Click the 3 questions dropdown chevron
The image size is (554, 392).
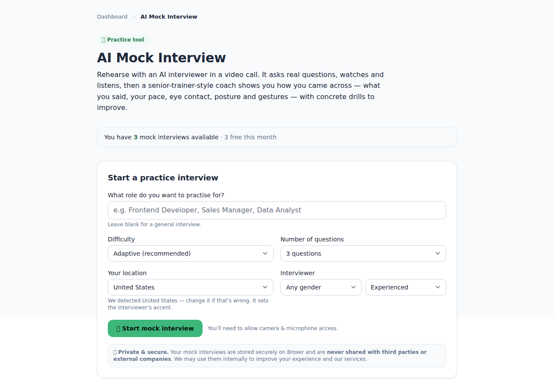(438, 254)
